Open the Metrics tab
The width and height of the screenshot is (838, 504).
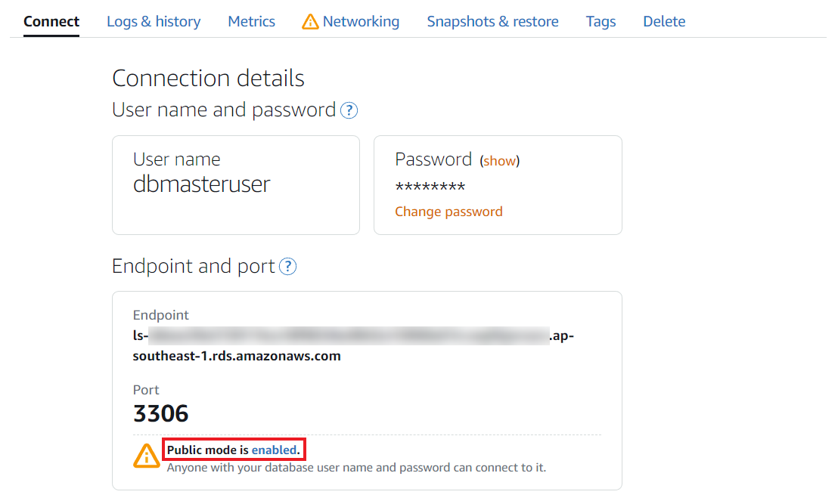251,21
